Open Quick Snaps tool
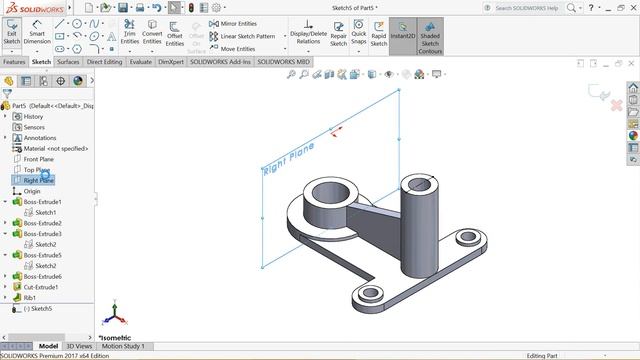 coord(358,32)
